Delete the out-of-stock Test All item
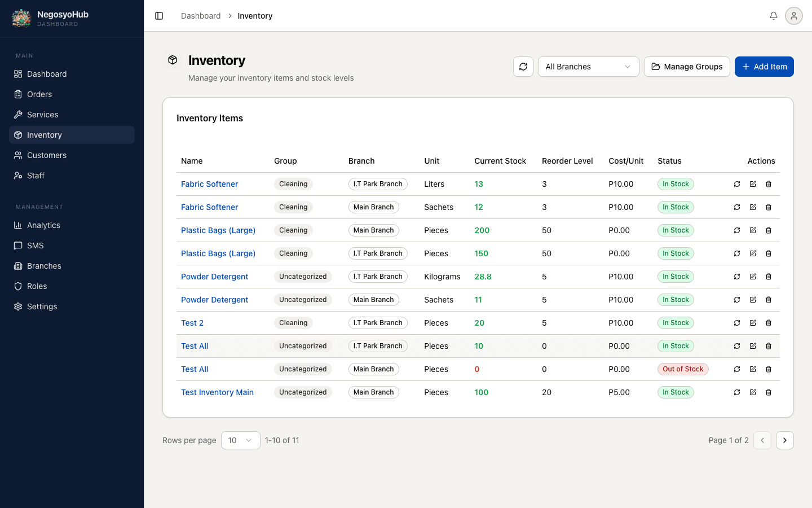Viewport: 812px width, 508px height. coord(769,369)
